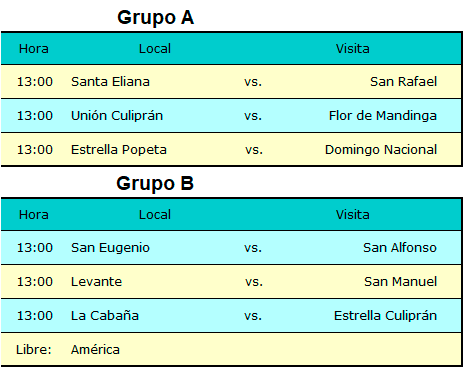Click the Libre: label
The image size is (463, 367).
(34, 350)
